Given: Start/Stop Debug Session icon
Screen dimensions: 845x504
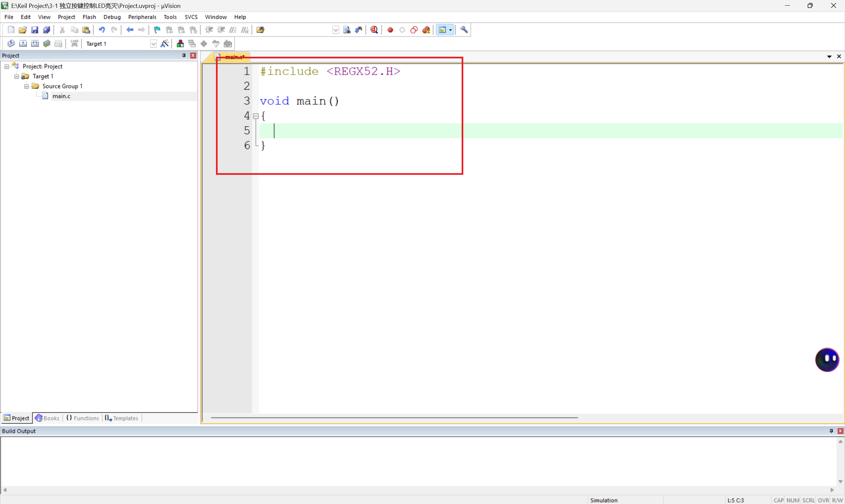Looking at the screenshot, I should click(x=374, y=30).
